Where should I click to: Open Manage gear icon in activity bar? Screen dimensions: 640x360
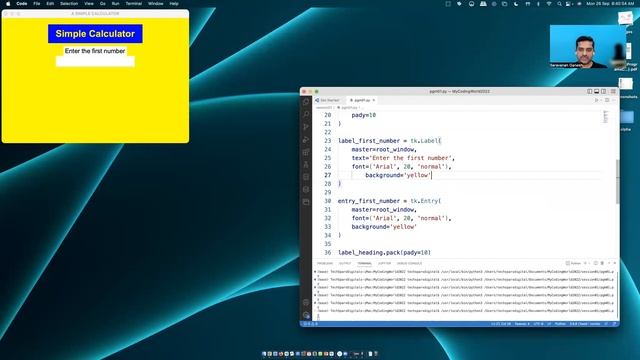pyautogui.click(x=306, y=315)
